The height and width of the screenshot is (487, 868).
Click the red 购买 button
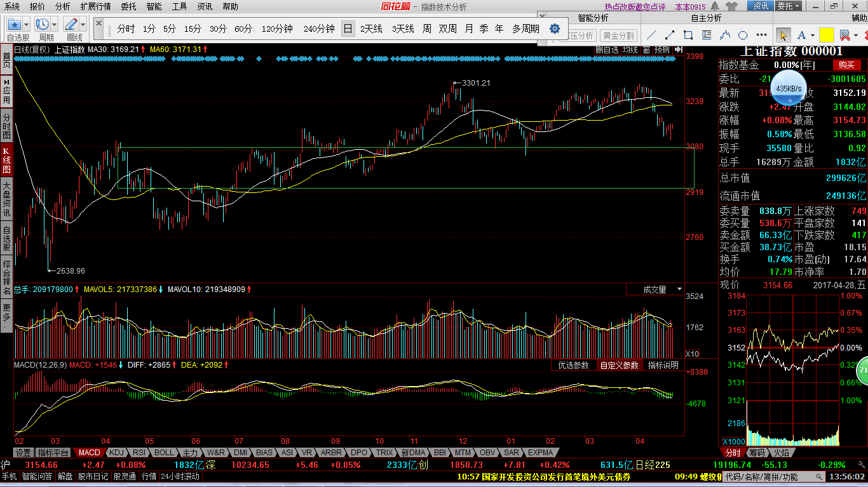pos(846,65)
